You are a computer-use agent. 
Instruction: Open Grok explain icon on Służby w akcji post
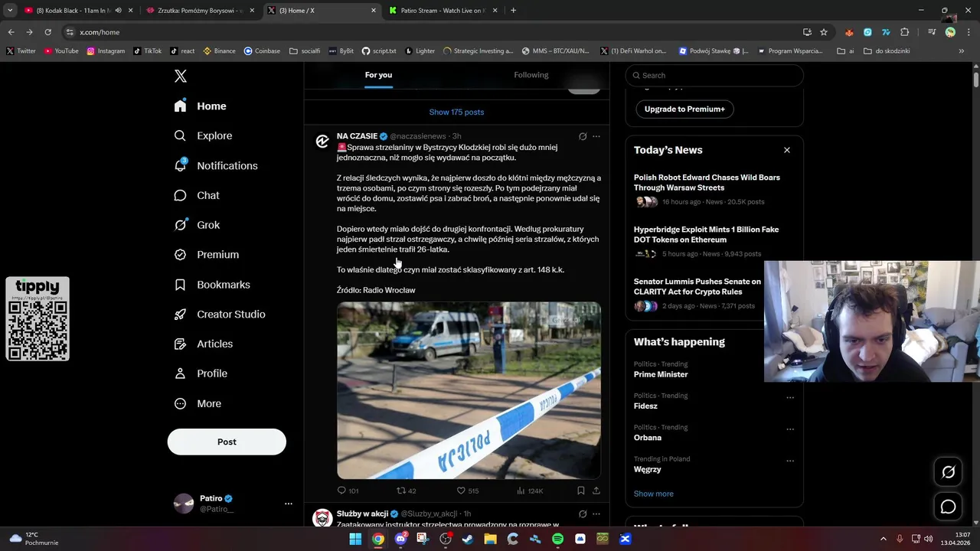[x=583, y=514]
